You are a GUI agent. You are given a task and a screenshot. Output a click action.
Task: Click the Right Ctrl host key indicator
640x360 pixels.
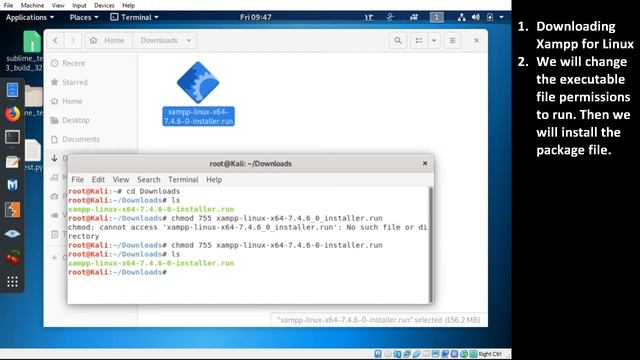click(490, 354)
